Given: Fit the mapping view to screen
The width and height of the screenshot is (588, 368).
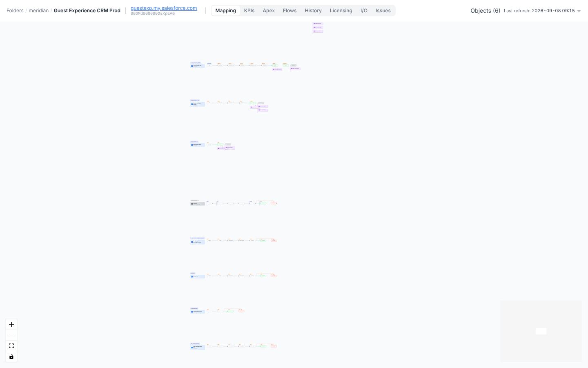Looking at the screenshot, I should (x=11, y=346).
